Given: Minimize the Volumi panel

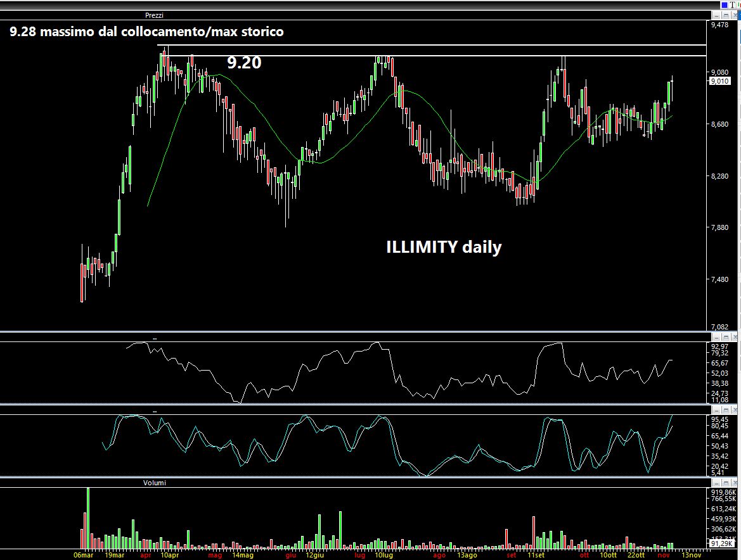Looking at the screenshot, I should click(x=718, y=483).
